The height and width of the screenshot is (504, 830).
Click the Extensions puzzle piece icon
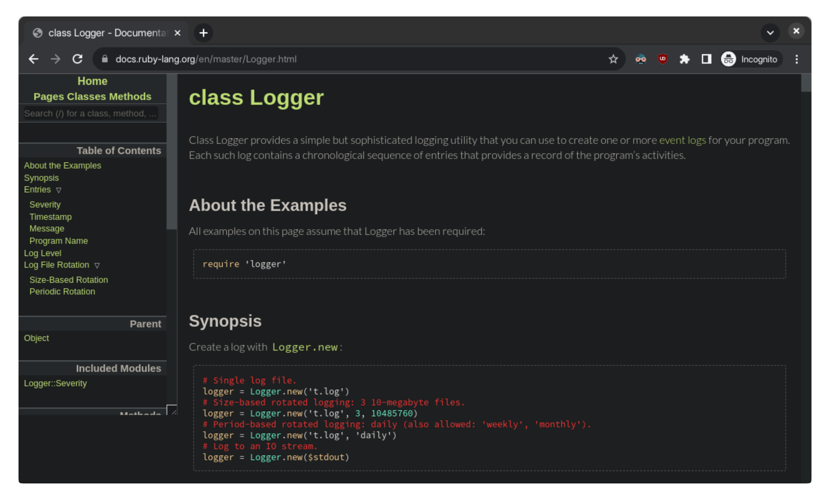tap(684, 59)
